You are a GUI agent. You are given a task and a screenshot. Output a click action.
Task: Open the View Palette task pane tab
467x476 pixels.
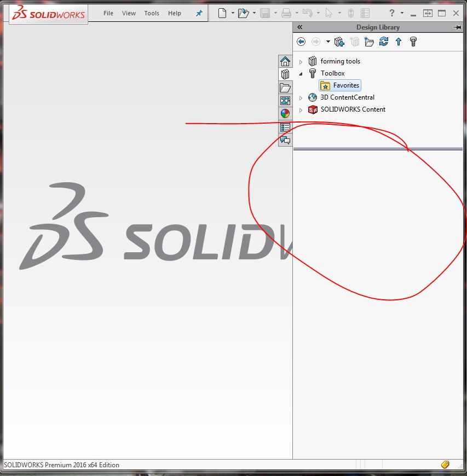click(x=285, y=101)
